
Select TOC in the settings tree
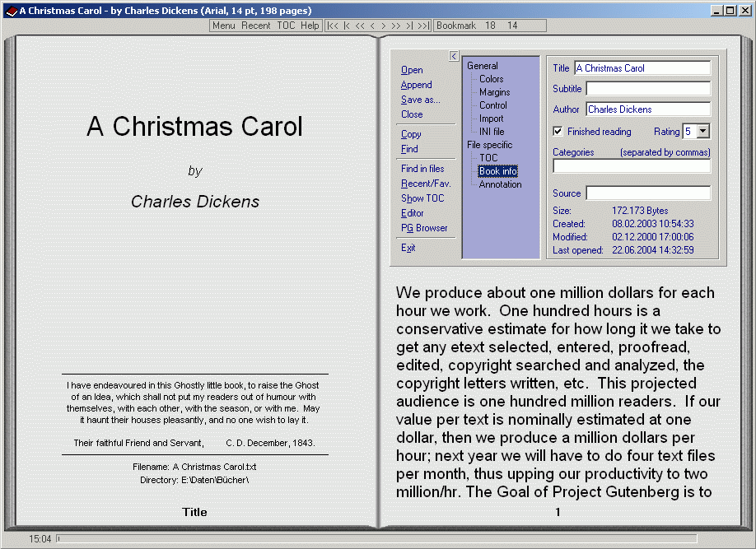click(x=488, y=158)
